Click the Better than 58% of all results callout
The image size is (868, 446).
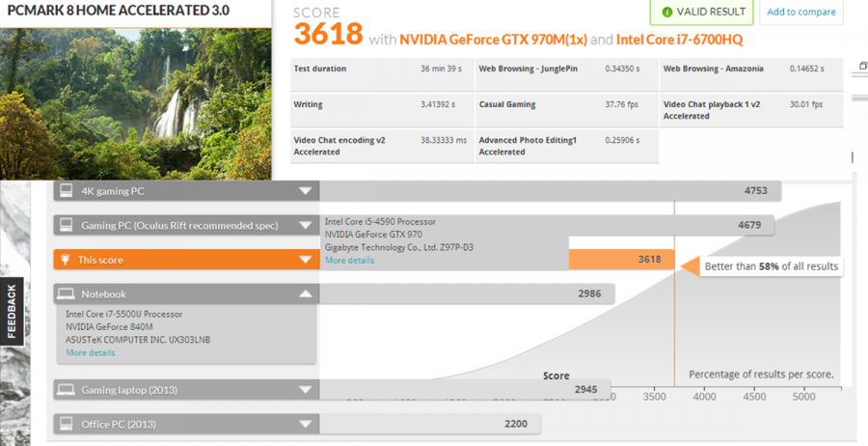772,266
